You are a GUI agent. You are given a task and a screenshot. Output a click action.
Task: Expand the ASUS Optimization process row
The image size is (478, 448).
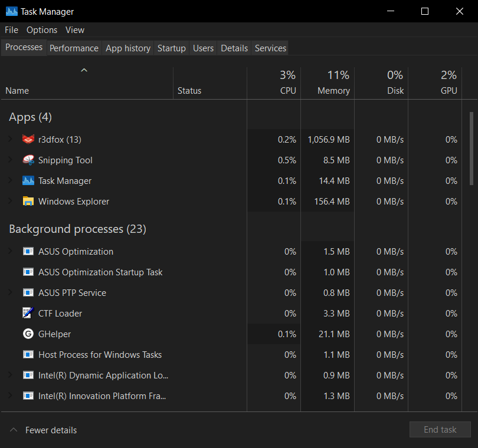tap(10, 251)
